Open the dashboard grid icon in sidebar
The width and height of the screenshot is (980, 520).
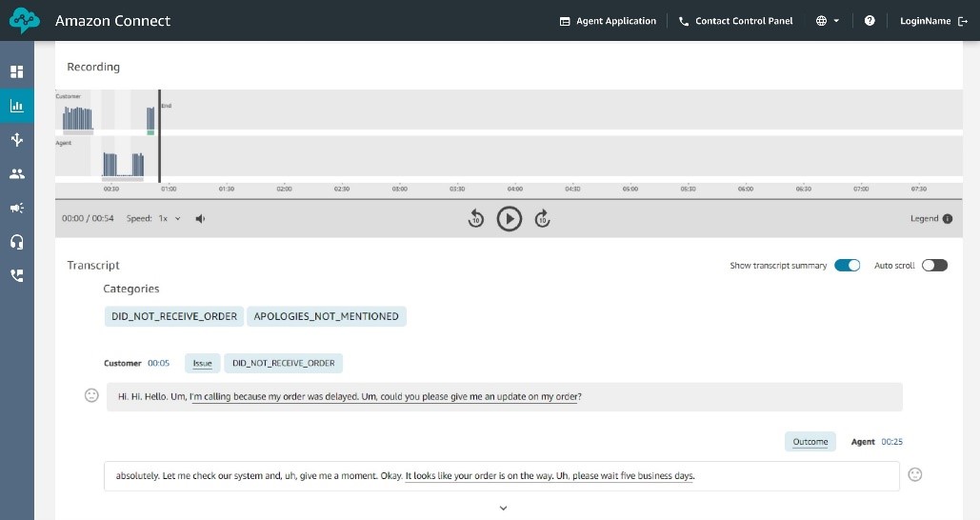pyautogui.click(x=17, y=71)
